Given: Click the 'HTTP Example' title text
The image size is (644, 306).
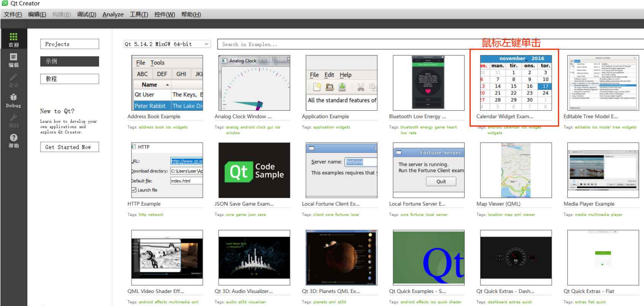Looking at the screenshot, I should coord(144,204).
